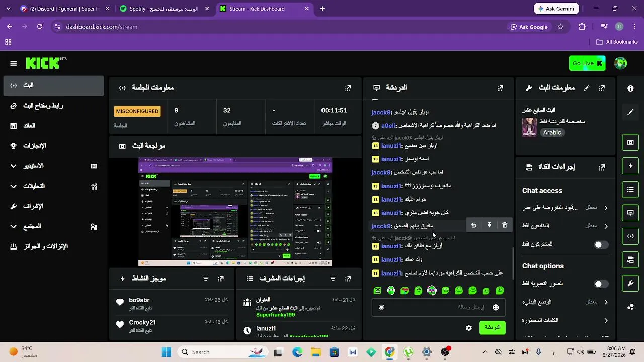Open الإنجازات sidebar item
644x362 pixels.
tap(53, 146)
